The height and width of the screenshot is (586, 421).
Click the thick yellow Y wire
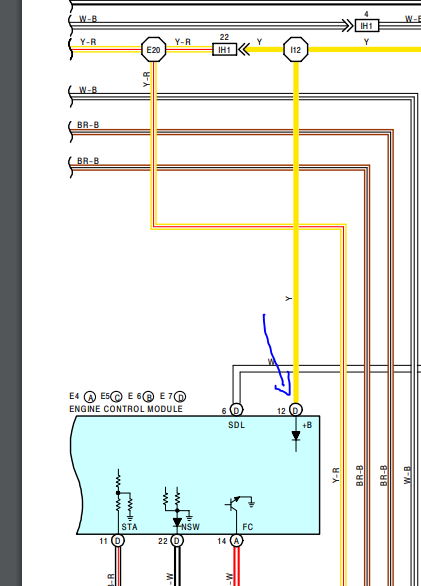[x=296, y=232]
